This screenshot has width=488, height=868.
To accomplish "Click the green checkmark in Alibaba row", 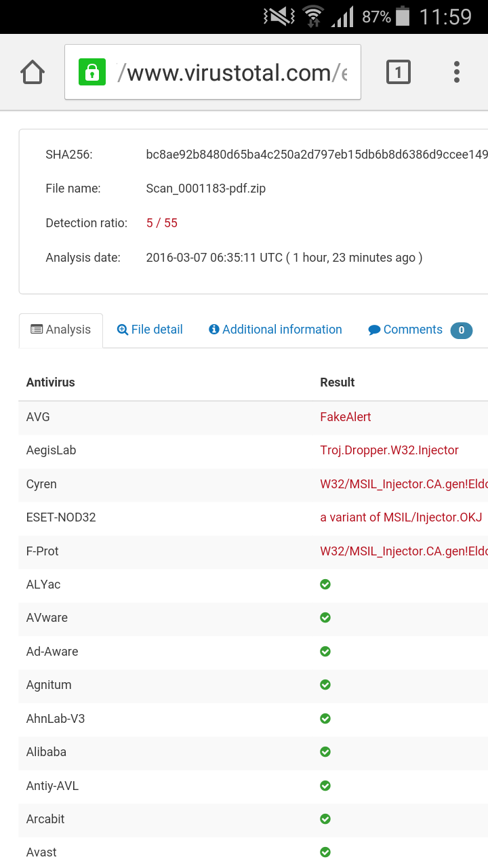I will click(x=325, y=752).
